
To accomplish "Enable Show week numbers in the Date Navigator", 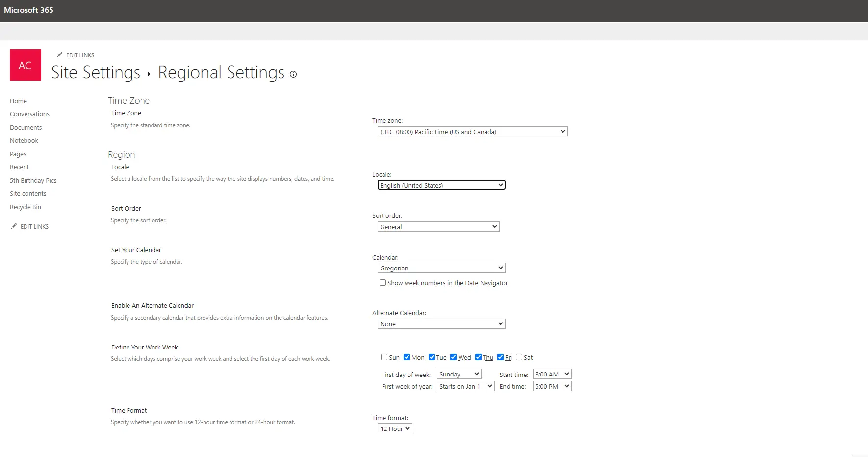I will pos(383,283).
